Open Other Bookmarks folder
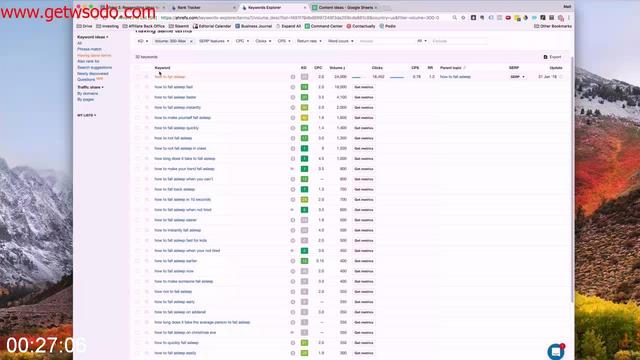Image resolution: width=640 pixels, height=360 pixels. point(553,26)
